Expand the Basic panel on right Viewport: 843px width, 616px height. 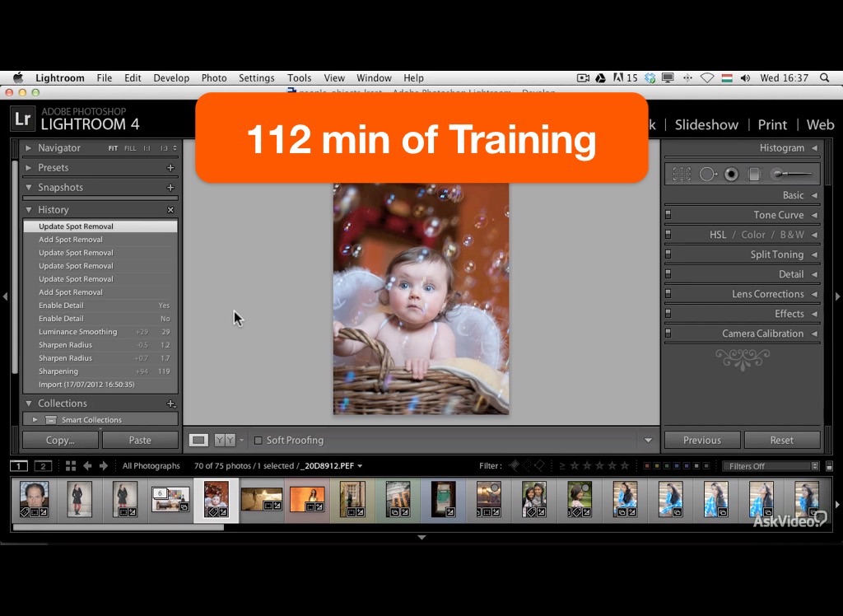pos(814,195)
